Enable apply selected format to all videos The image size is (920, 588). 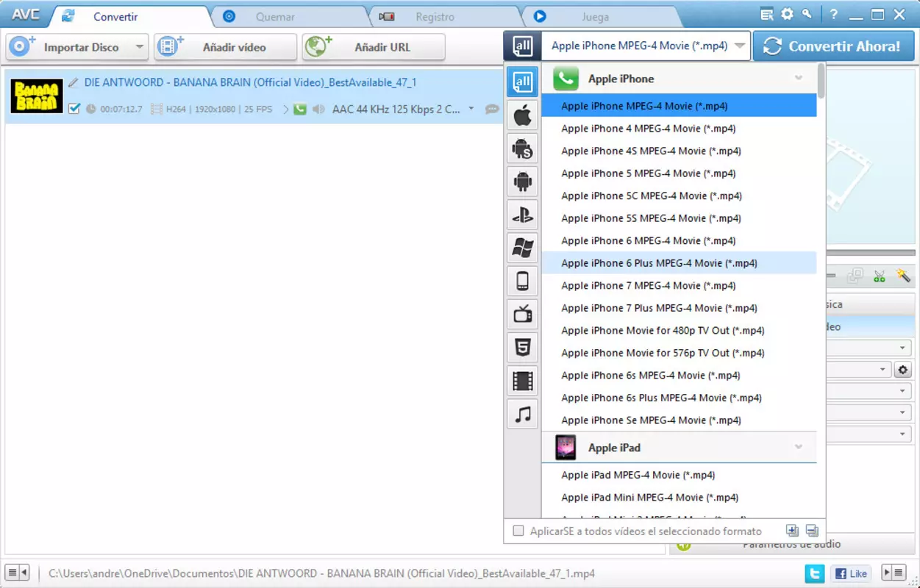pyautogui.click(x=518, y=531)
